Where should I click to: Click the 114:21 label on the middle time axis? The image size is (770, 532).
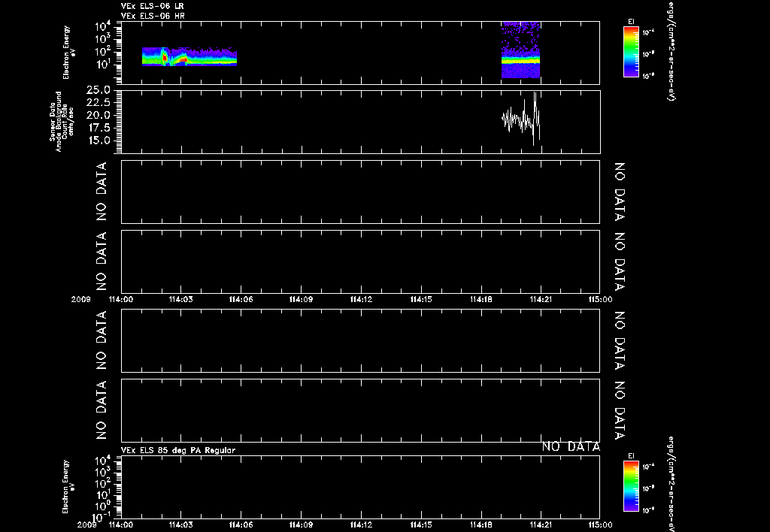541,299
